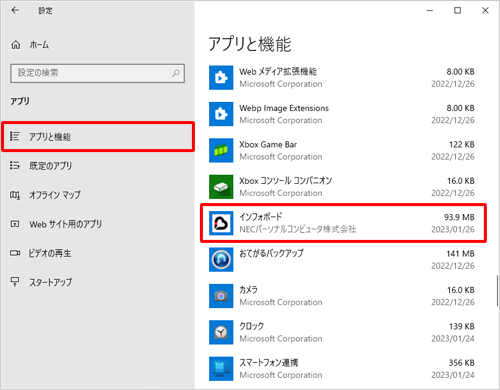Image resolution: width=500 pixels, height=390 pixels.
Task: Go to ホーム settings page
Action: click(39, 44)
